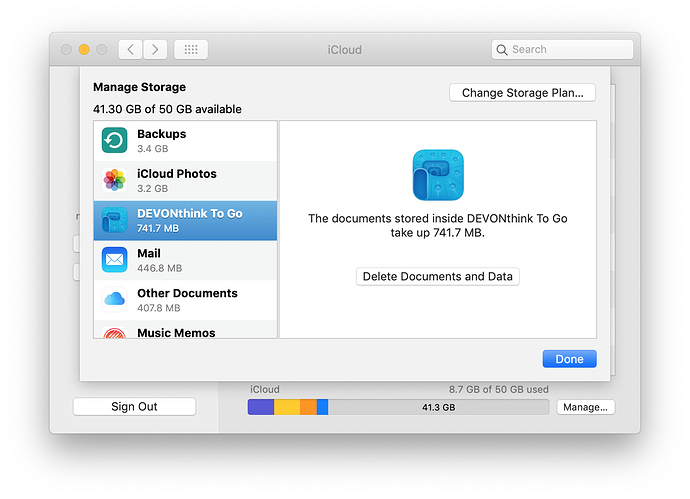Click the large DEVONthink app icon in detail pane

[438, 175]
